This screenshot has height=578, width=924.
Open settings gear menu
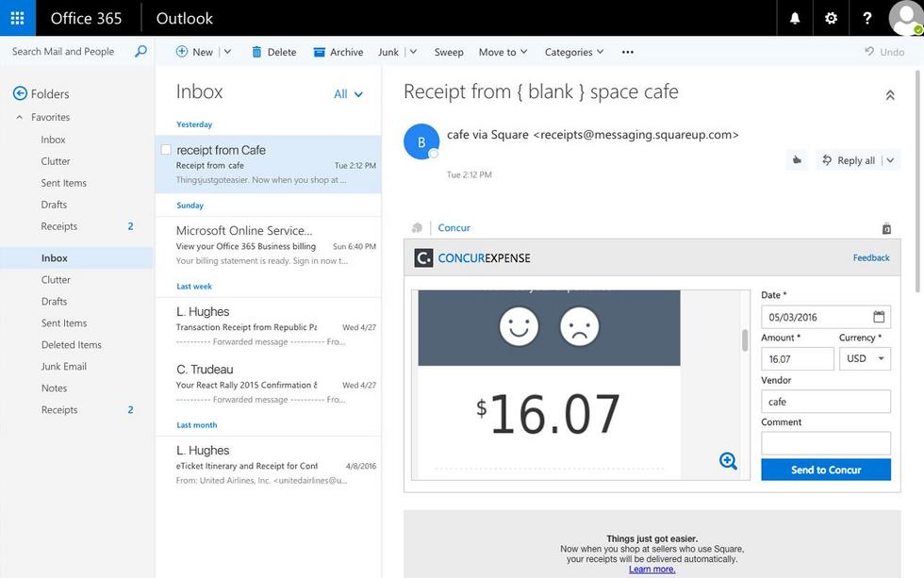831,18
